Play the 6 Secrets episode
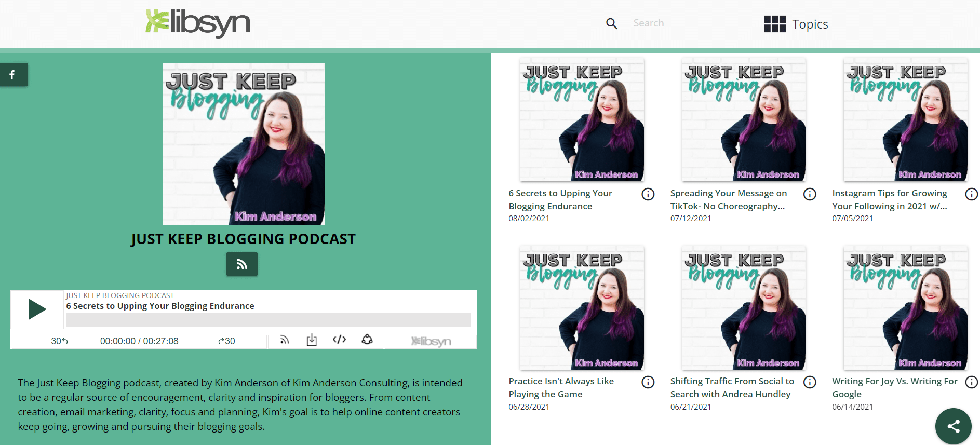This screenshot has width=980, height=445. 37,309
